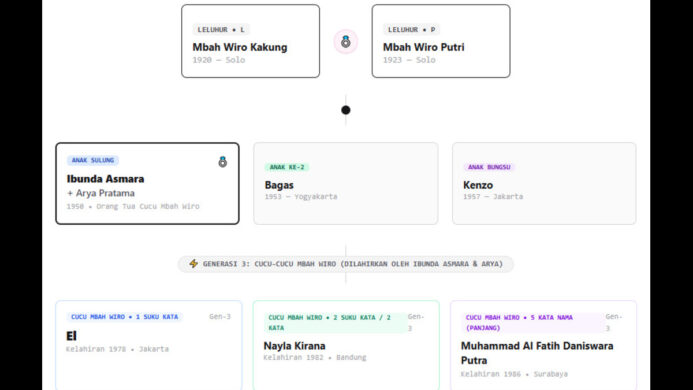Open the Nayla Kirana card

tap(346, 345)
